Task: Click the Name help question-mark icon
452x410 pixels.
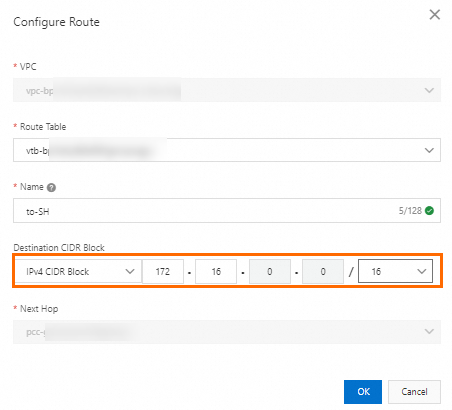Action: pyautogui.click(x=51, y=188)
